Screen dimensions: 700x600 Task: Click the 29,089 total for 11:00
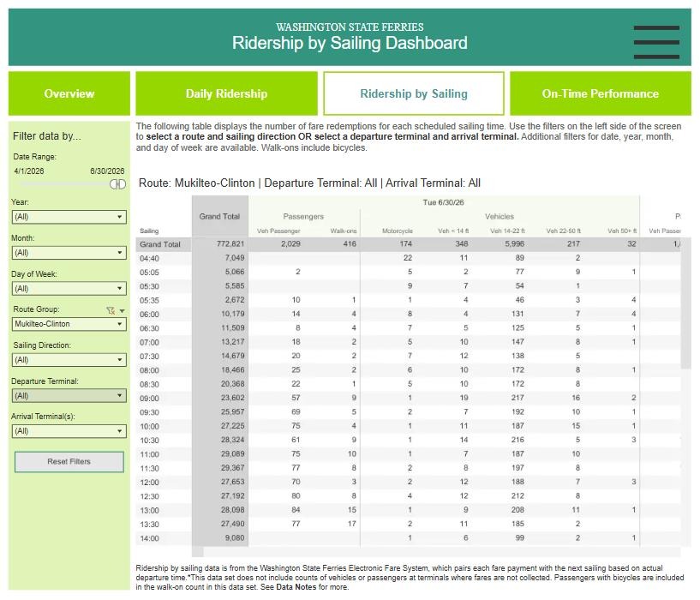(232, 454)
